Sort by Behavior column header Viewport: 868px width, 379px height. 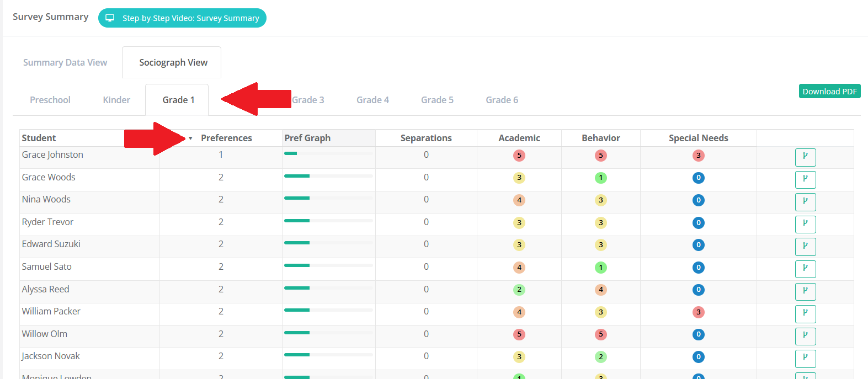click(x=601, y=138)
